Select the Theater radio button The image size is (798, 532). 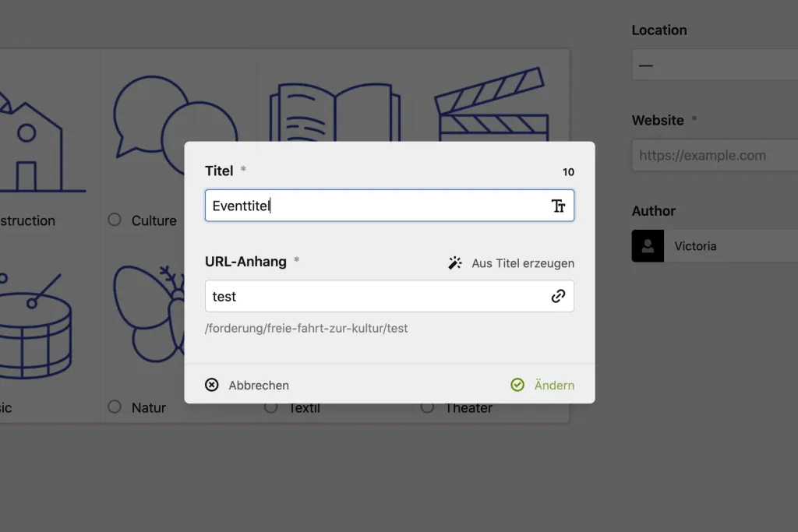click(x=427, y=407)
